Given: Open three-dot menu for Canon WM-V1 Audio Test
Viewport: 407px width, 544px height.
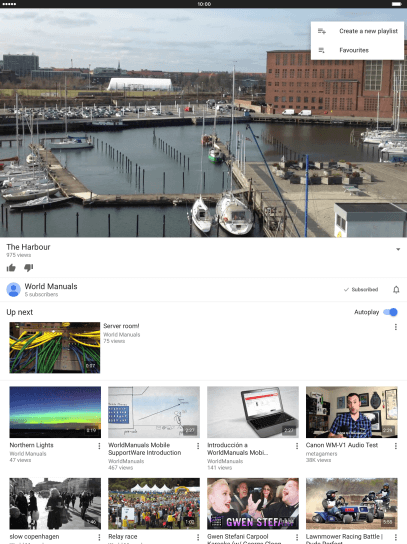Looking at the screenshot, I should coord(396,446).
